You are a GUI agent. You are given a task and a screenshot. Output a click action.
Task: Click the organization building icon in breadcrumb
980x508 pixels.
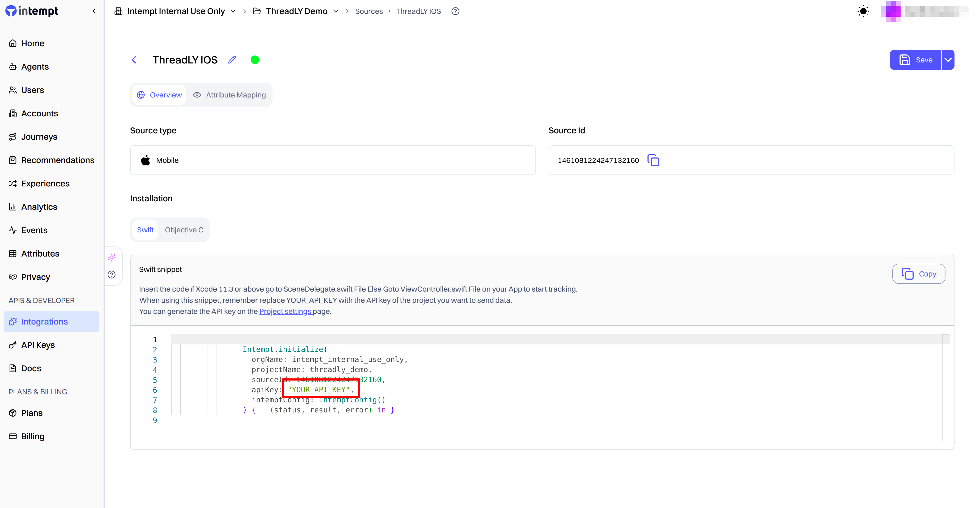click(119, 11)
